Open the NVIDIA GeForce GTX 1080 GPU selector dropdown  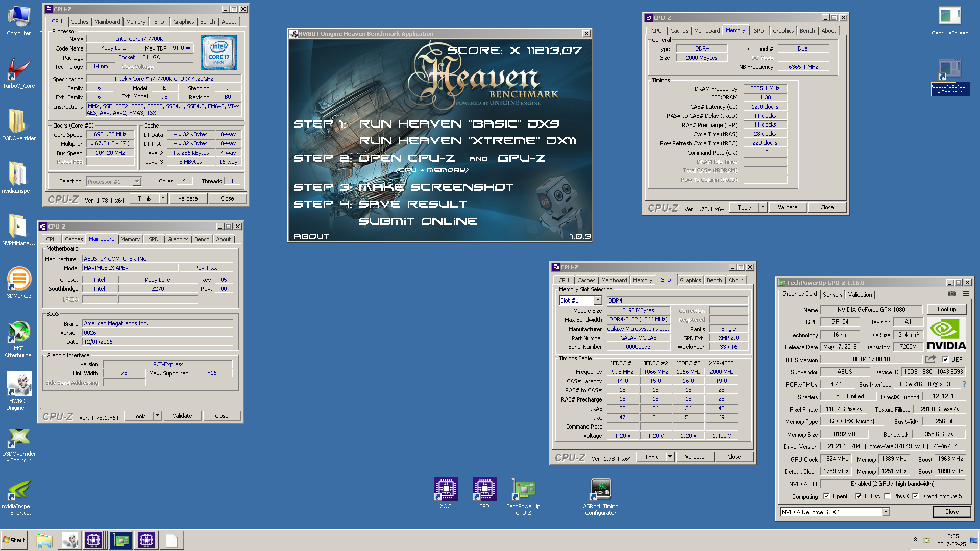(886, 512)
